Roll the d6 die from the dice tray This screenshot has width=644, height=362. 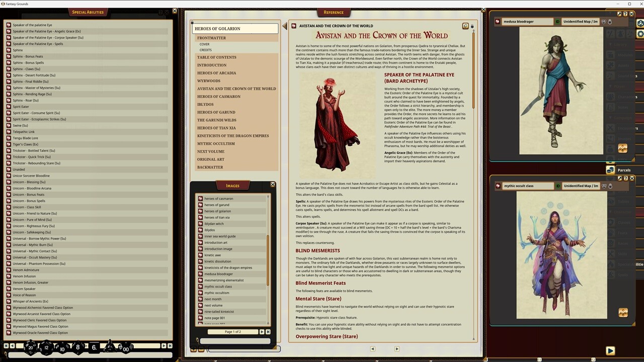pos(94,347)
